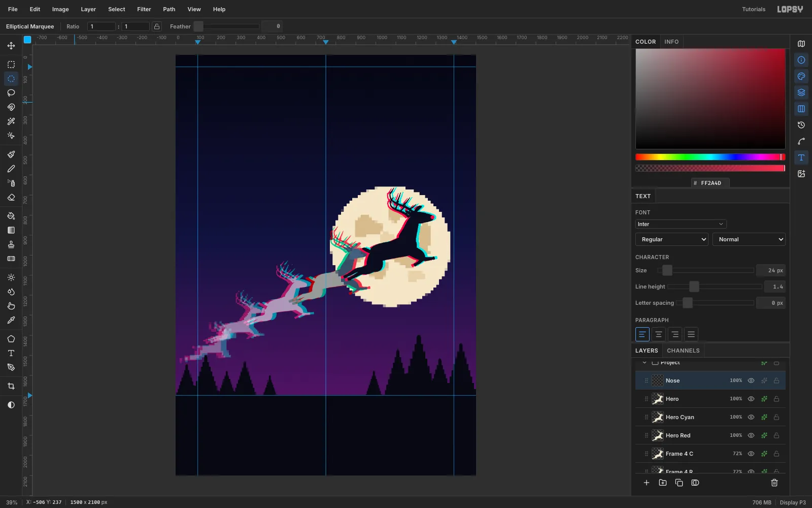Select the Pencil tool
Viewport: 812px width, 508px height.
coord(11,169)
